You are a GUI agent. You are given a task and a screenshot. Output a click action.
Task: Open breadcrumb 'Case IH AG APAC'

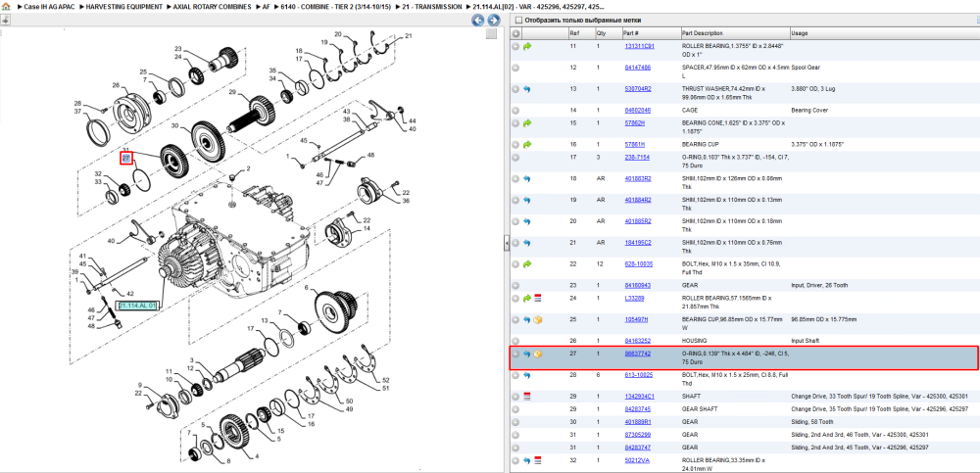pyautogui.click(x=49, y=6)
